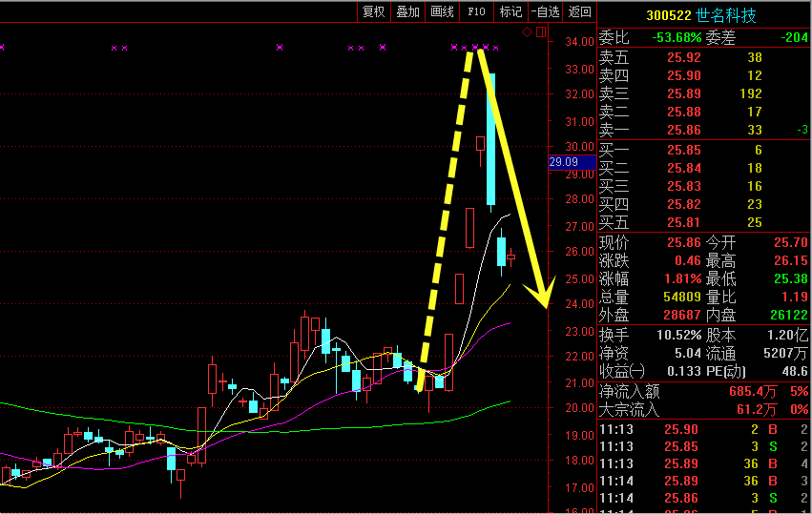Click the blue 29.09 price label on axis
Viewport: 812px width, 514px height.
[564, 163]
